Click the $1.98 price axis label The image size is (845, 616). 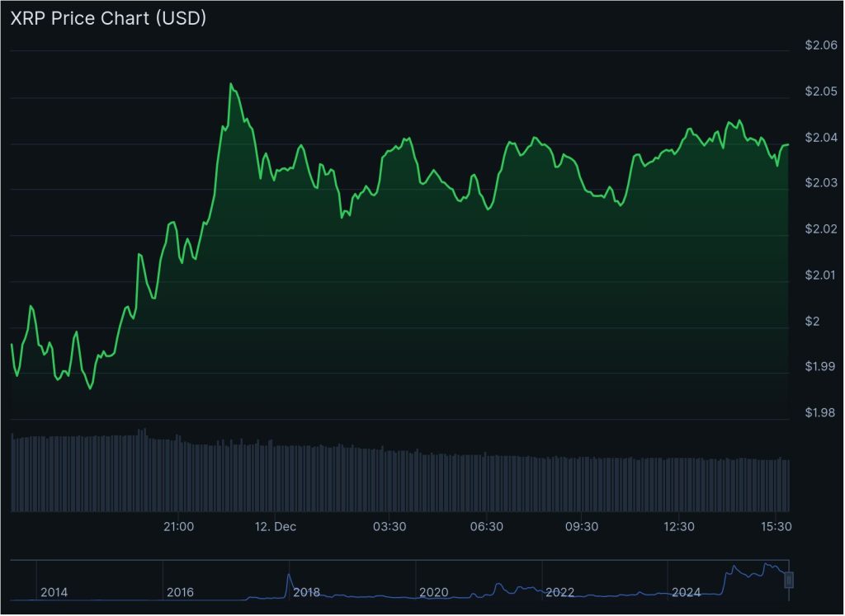(x=819, y=413)
